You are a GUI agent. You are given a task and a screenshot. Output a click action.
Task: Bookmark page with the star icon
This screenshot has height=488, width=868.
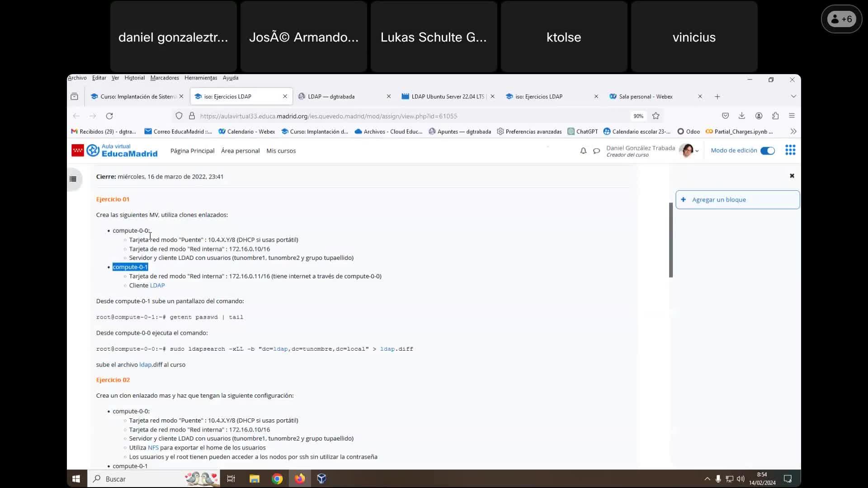pos(656,116)
